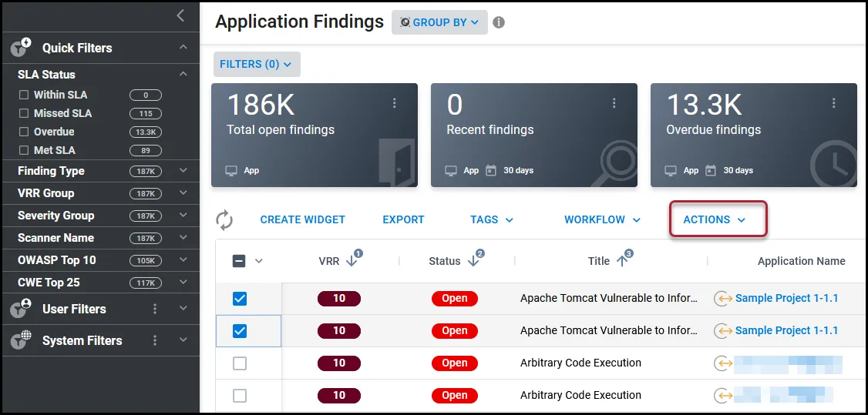Open the Workflow dropdown
Viewport: 868px width, 415px height.
[602, 219]
